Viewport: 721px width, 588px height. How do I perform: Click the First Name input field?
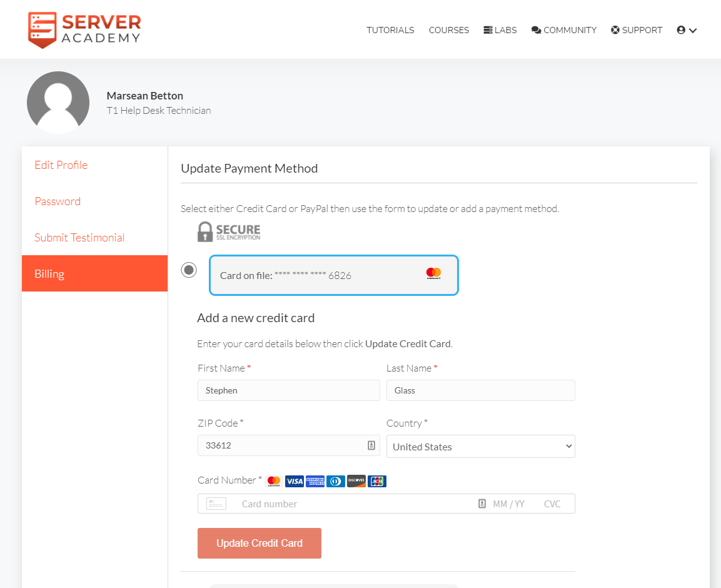pyautogui.click(x=288, y=390)
